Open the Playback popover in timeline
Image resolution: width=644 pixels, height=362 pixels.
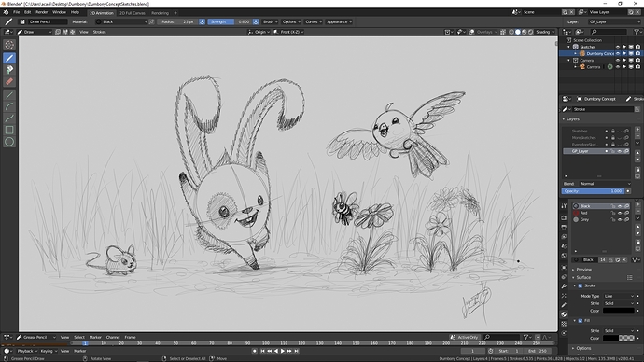click(x=27, y=352)
